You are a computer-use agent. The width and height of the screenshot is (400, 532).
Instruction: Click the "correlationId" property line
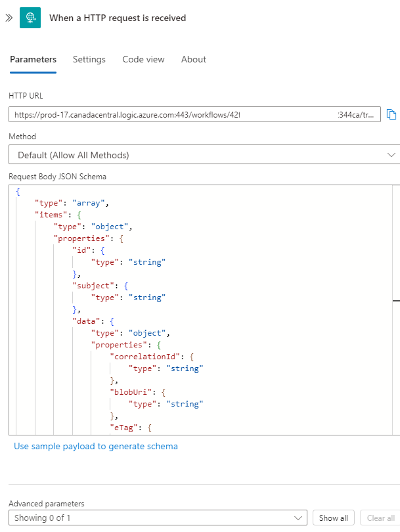point(152,357)
